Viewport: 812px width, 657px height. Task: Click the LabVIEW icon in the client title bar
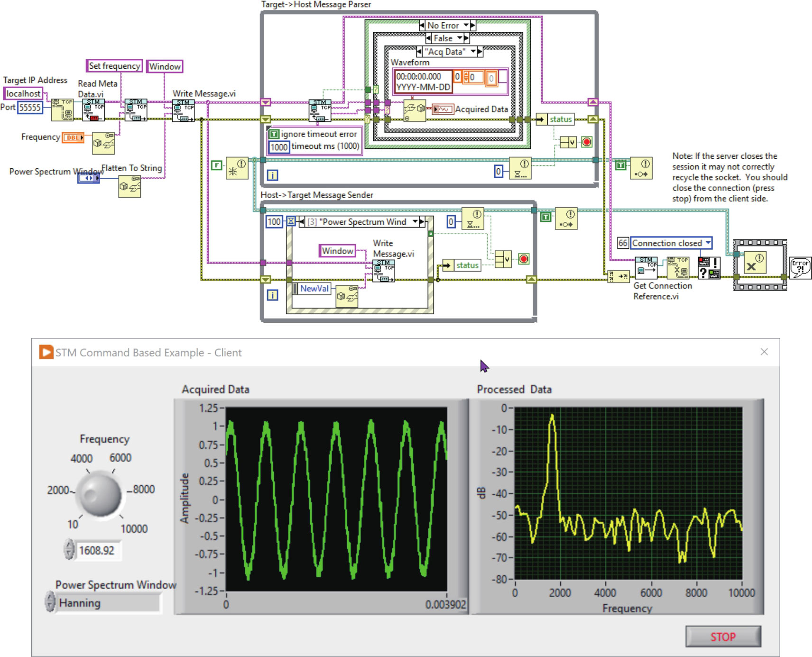point(46,352)
